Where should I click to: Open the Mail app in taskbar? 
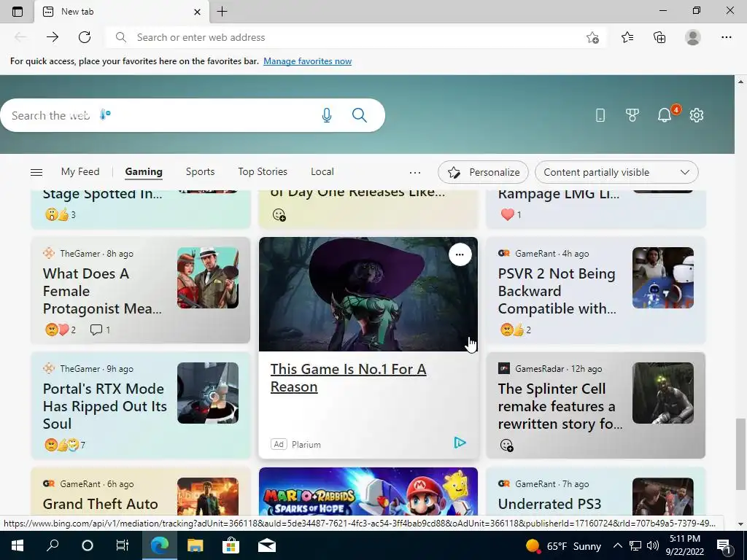click(x=267, y=545)
